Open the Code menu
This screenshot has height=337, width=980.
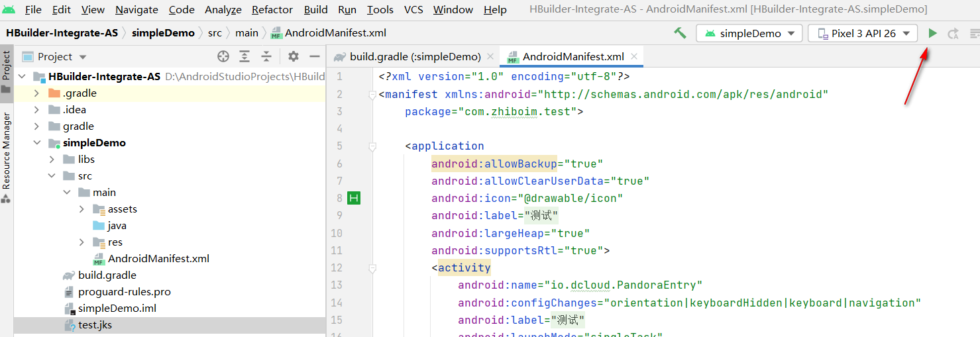(x=182, y=9)
